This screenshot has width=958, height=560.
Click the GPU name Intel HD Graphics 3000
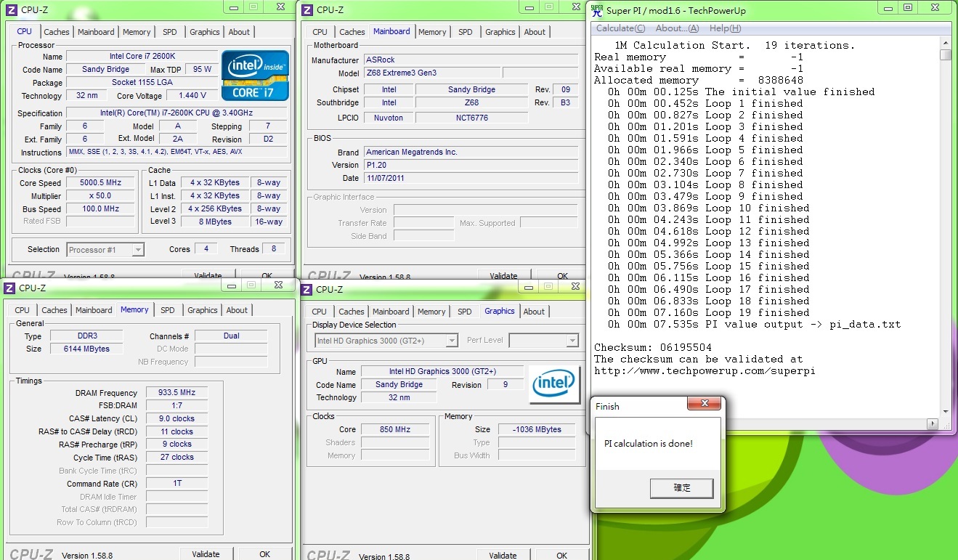442,372
